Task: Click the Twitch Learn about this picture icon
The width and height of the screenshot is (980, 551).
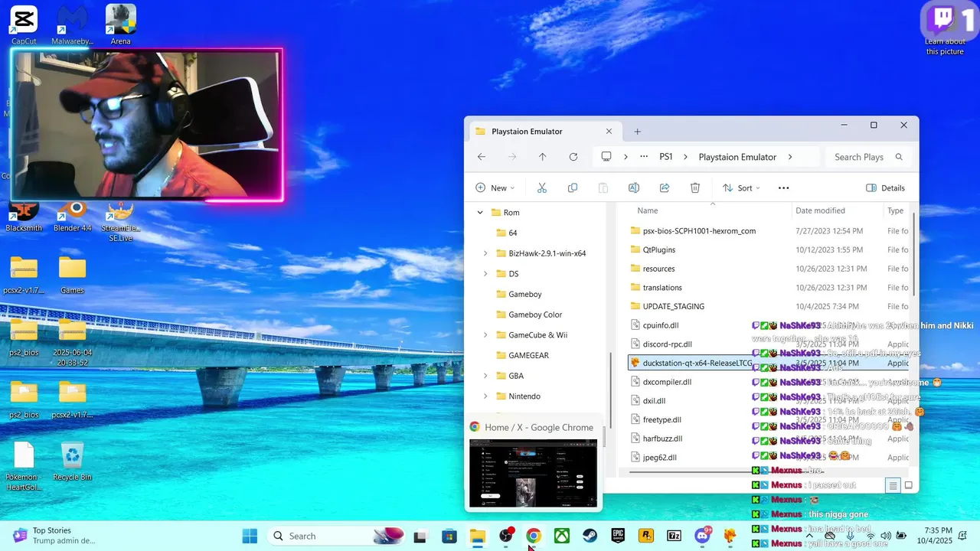Action: pyautogui.click(x=946, y=28)
